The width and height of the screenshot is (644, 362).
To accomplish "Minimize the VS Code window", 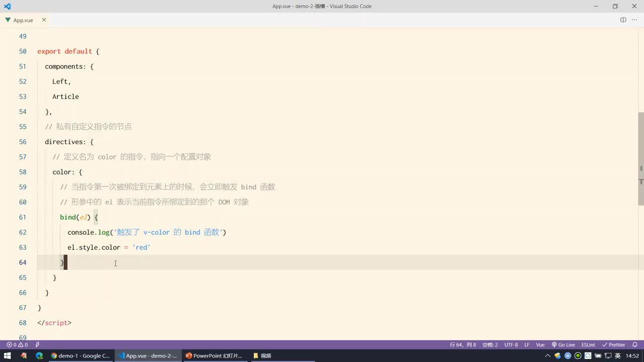I will click(596, 6).
